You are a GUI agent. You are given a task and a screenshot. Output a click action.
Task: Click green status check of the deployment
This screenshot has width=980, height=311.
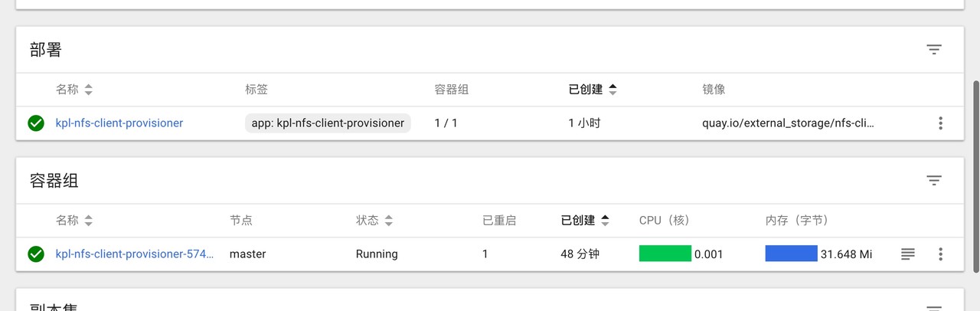click(36, 123)
